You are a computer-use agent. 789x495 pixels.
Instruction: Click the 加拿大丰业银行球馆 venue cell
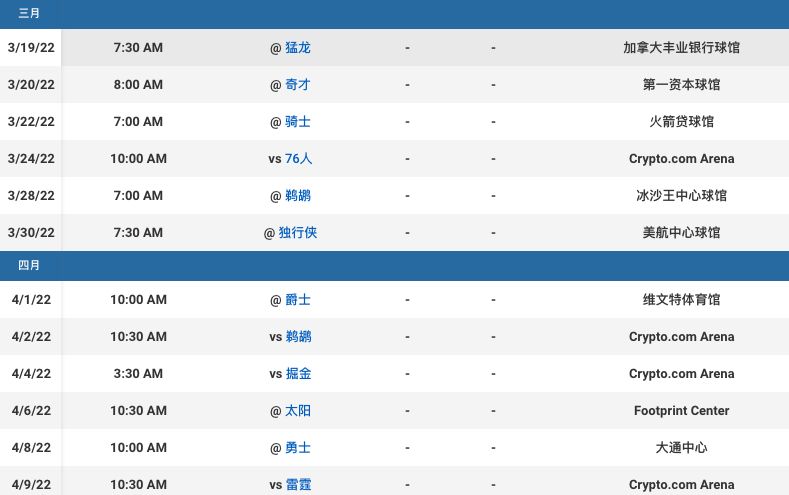pyautogui.click(x=681, y=47)
